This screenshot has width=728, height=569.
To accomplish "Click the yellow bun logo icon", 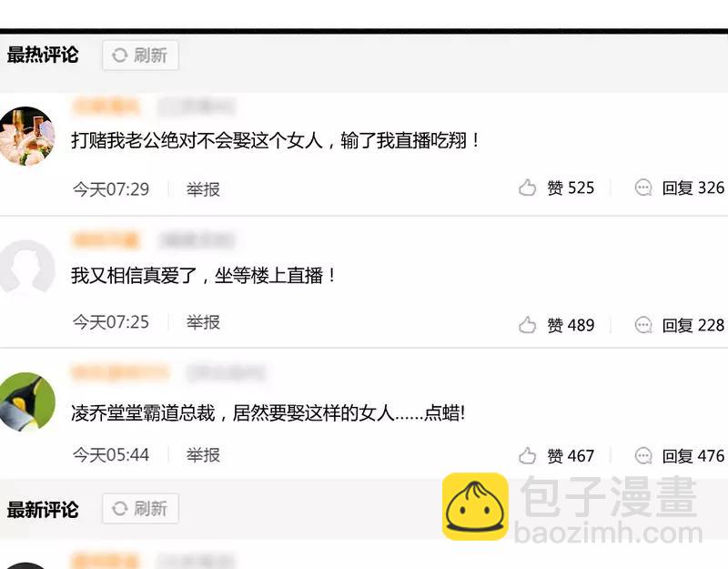I will pos(475,506).
